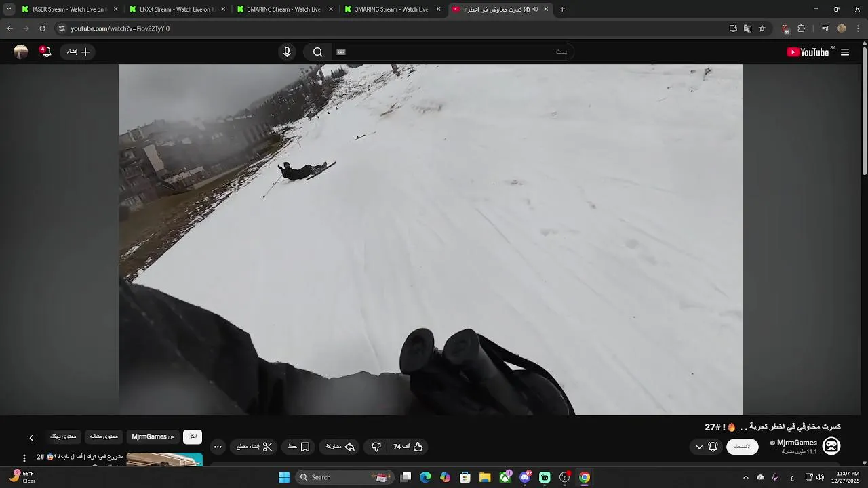Open the on-screen keyboard icon in search box
Image resolution: width=868 pixels, height=488 pixels.
tap(341, 52)
